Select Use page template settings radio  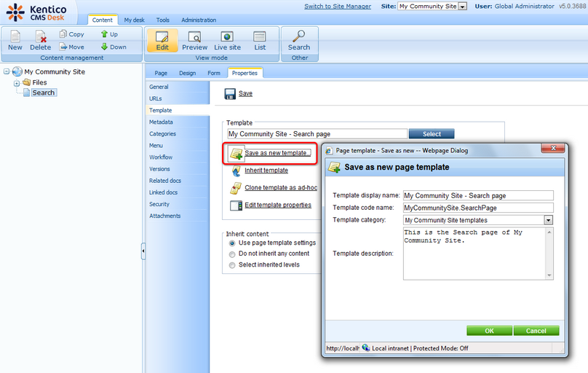pos(232,243)
